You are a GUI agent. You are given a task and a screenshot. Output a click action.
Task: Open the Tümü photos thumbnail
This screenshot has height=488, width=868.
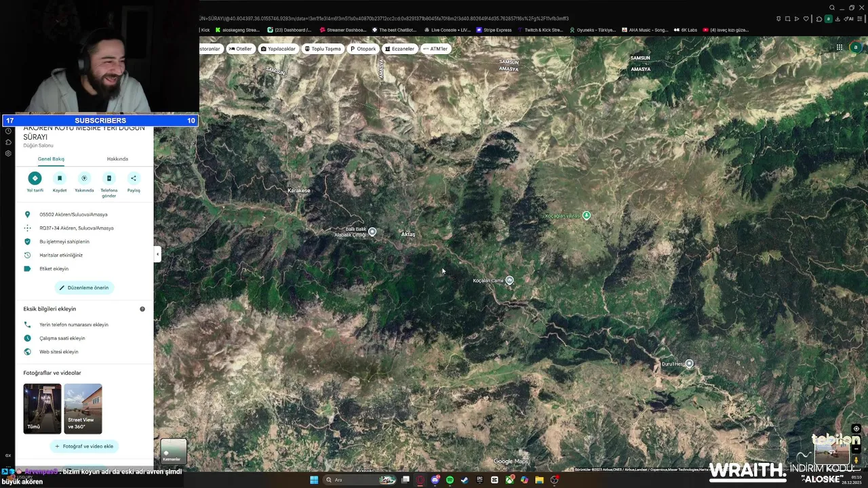42,409
